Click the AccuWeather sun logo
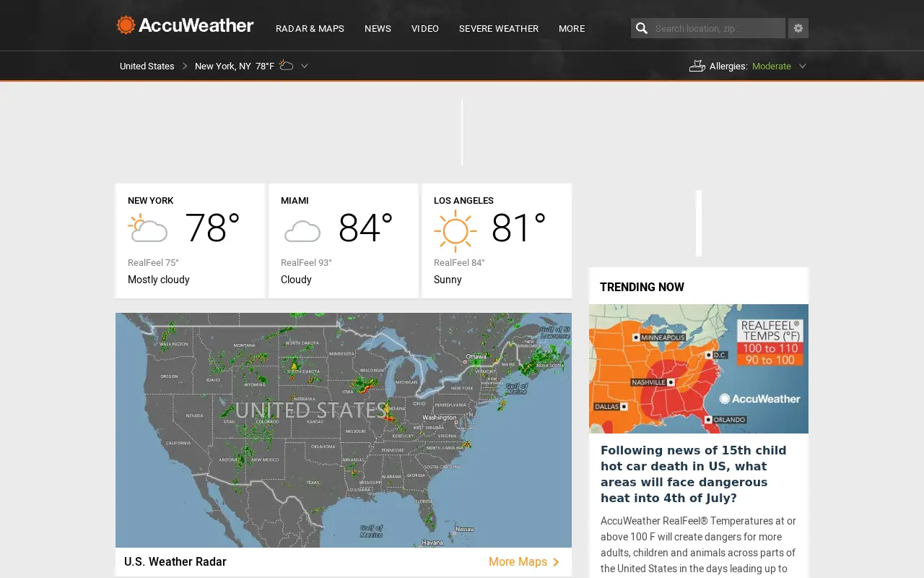Viewport: 924px width, 578px height. 126,25
